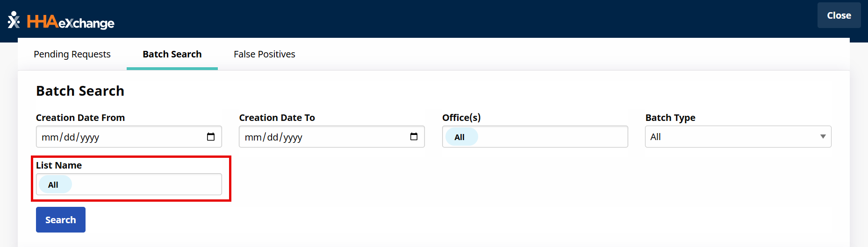The width and height of the screenshot is (868, 247).
Task: Open the Office(s) multi-select field
Action: pyautogui.click(x=552, y=137)
